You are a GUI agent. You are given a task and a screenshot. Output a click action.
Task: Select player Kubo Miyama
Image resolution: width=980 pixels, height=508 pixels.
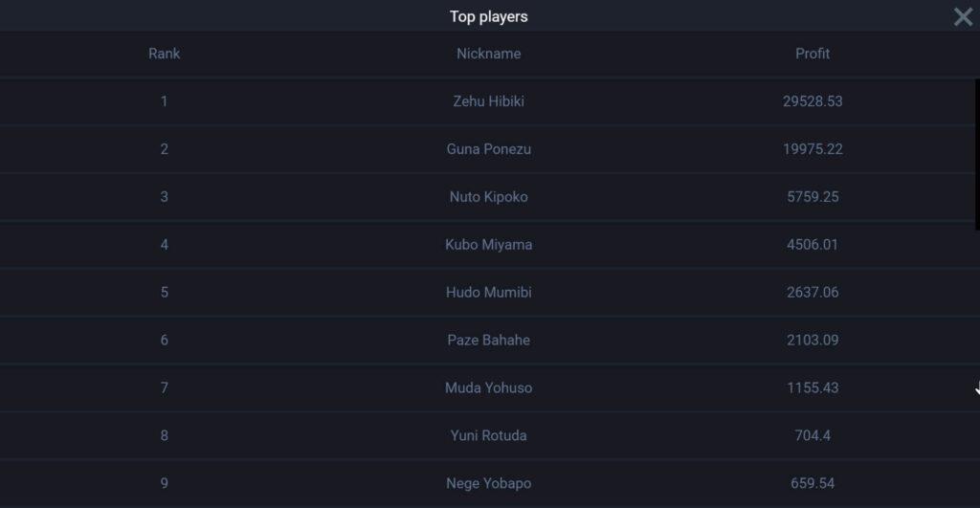point(488,244)
